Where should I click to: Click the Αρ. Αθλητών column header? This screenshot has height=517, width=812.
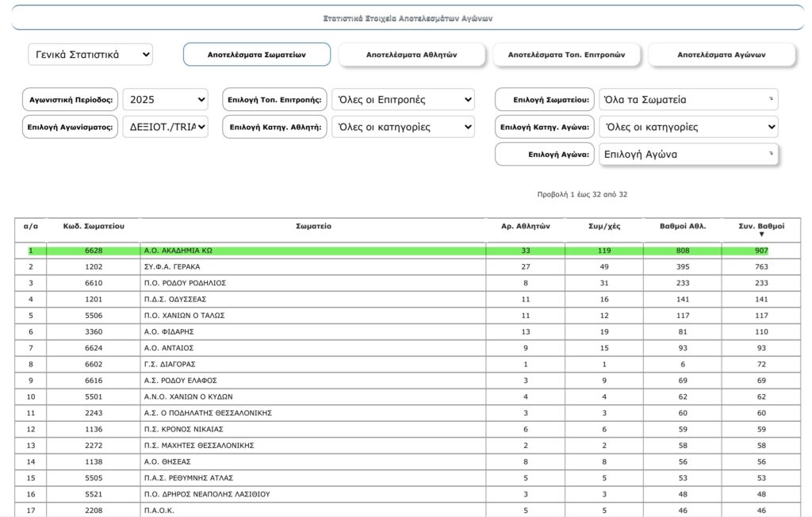(525, 227)
